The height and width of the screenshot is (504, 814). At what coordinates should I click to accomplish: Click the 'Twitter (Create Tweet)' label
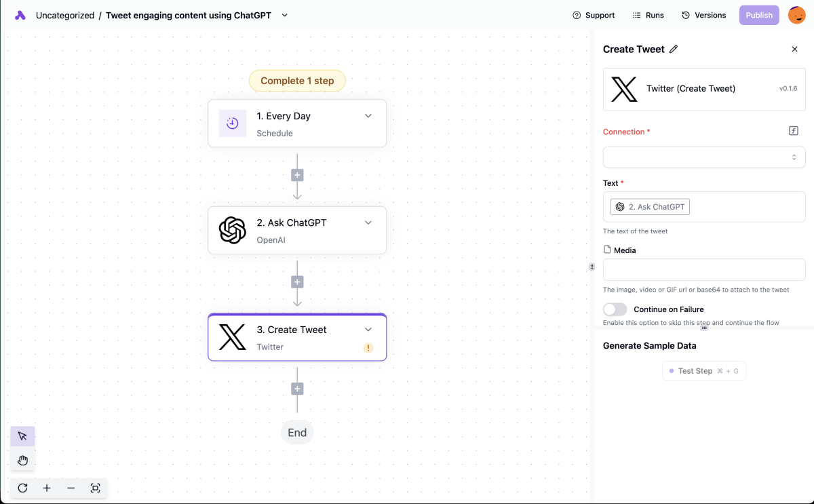691,88
